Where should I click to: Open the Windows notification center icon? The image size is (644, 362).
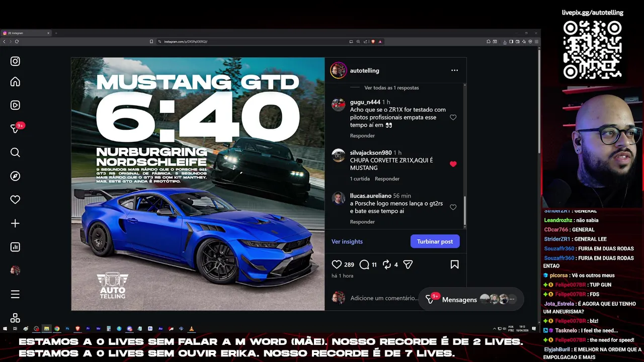tap(534, 328)
